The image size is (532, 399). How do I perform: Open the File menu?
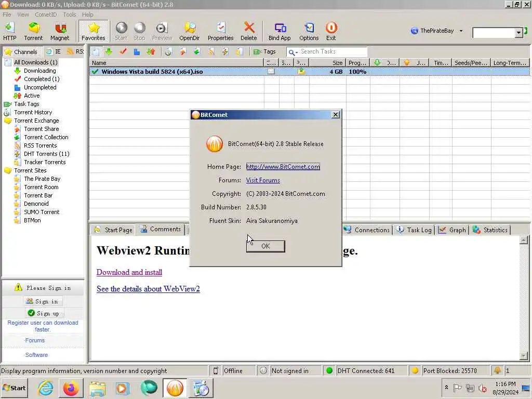tap(7, 15)
